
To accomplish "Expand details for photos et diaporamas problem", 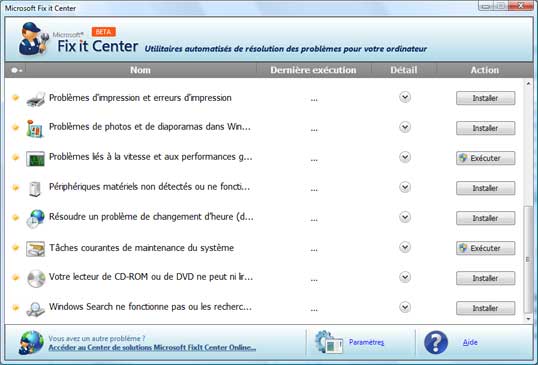I will (x=405, y=127).
